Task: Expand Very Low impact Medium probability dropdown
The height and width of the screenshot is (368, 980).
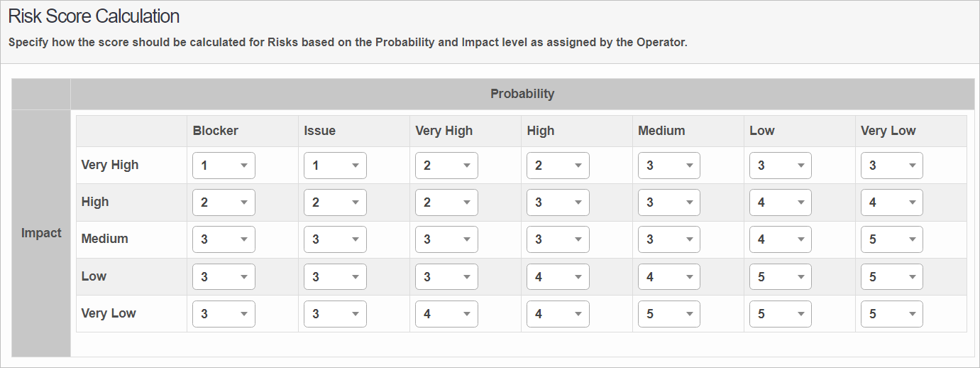Action: click(669, 313)
